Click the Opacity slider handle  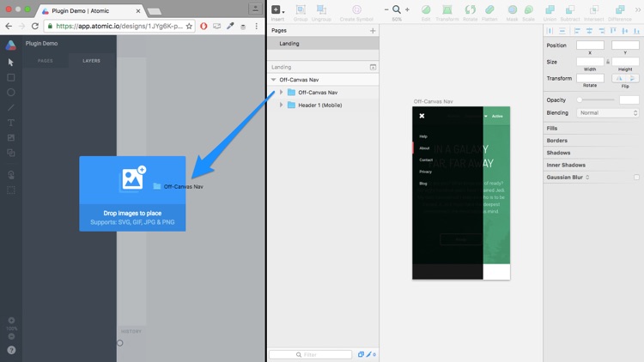point(580,100)
